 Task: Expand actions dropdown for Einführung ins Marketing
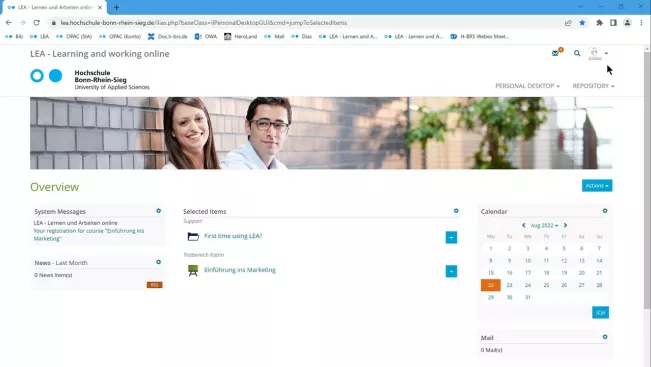(451, 272)
